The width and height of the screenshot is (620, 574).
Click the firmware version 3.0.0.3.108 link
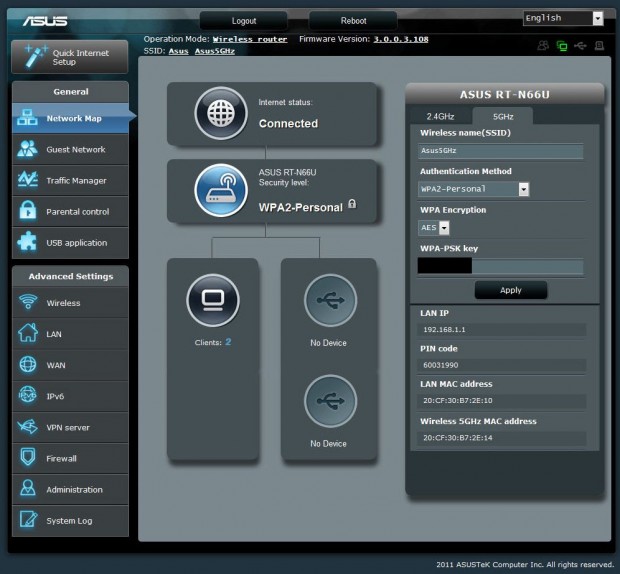[401, 39]
